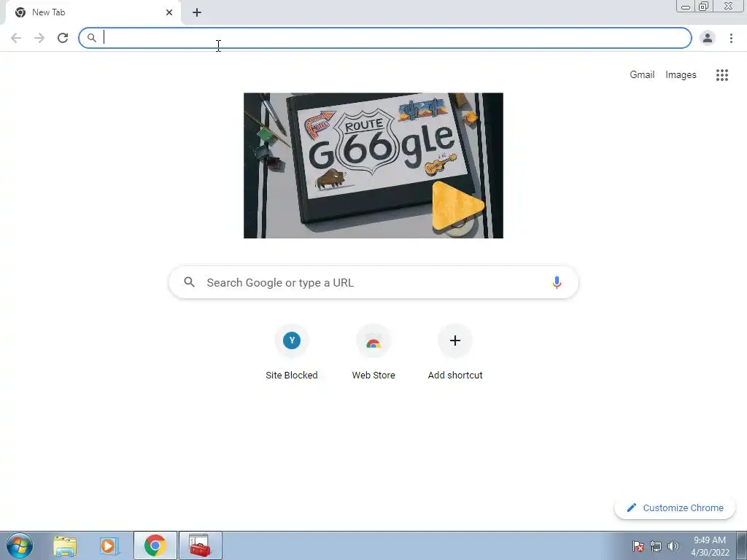This screenshot has height=560, width=747.
Task: Open the Google apps grid
Action: 721,75
